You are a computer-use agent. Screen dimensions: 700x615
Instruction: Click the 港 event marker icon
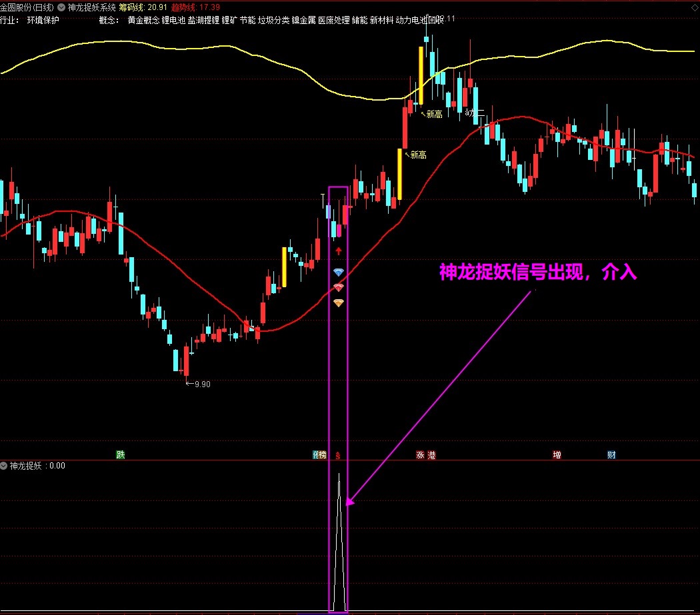pos(431,455)
